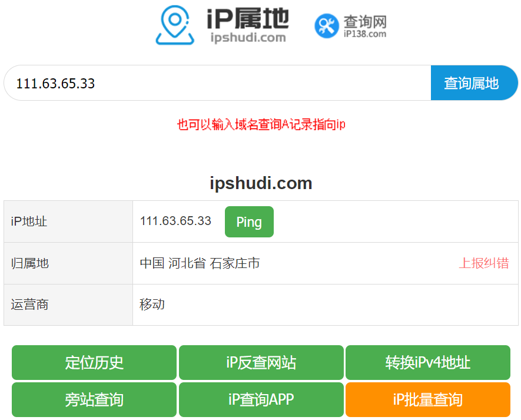Click the red 也可以输入域名查询A记录指向ip hint text
Screen dimensions: 521x420
261,125
